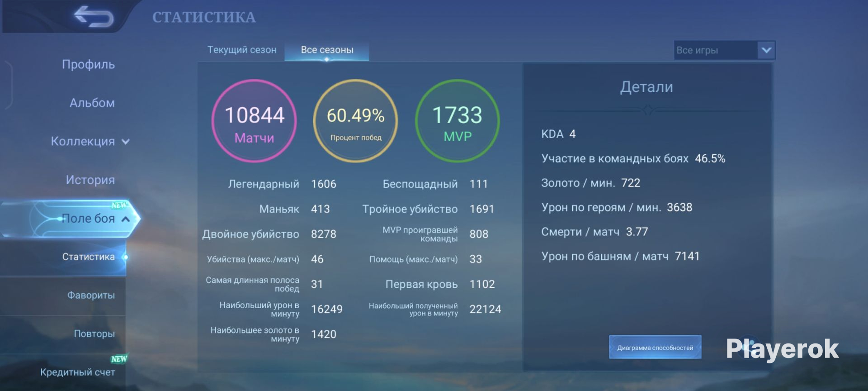Select the Беспощадный 111 value

pos(479,184)
